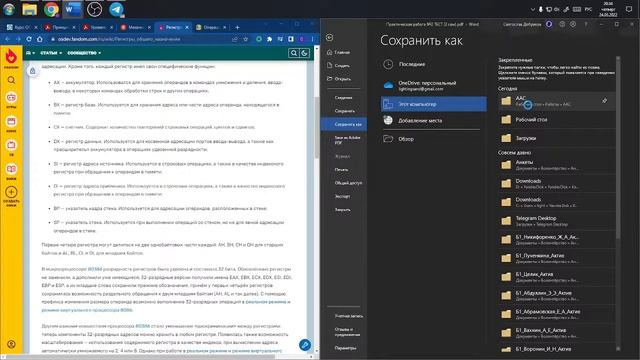
Task: Bookmark this page with star icon
Action: click(x=246, y=39)
